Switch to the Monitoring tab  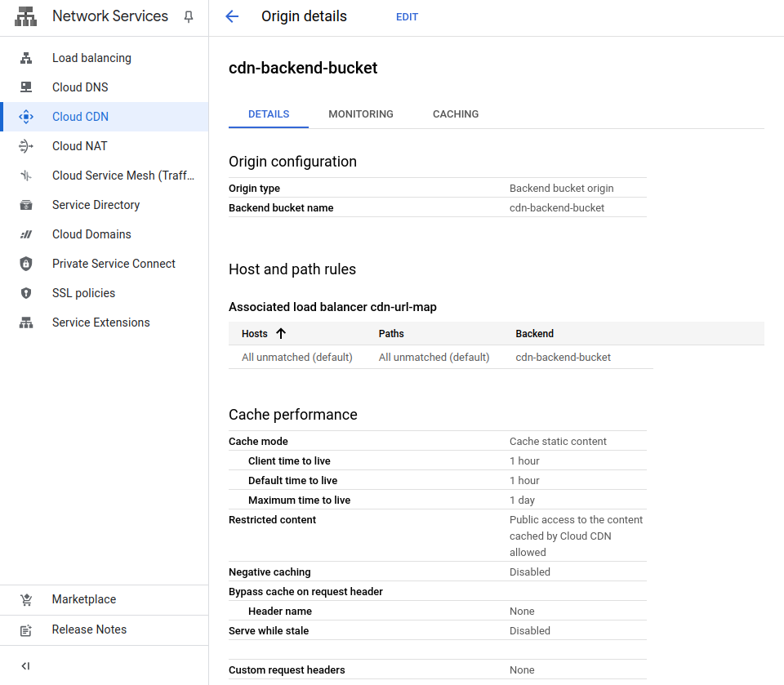[x=361, y=114]
